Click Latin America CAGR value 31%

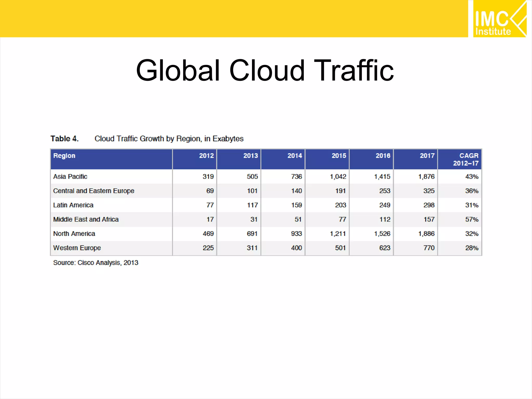pyautogui.click(x=472, y=205)
